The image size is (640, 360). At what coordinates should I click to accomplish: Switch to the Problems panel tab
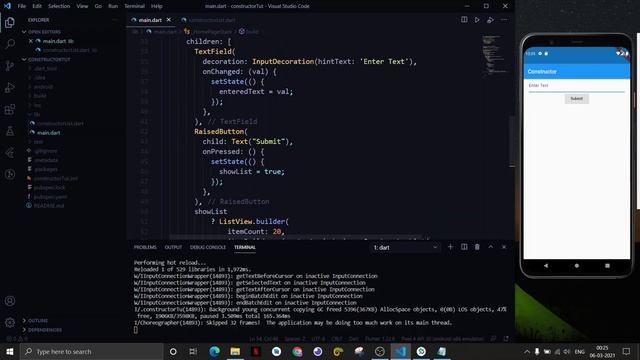pyautogui.click(x=145, y=247)
